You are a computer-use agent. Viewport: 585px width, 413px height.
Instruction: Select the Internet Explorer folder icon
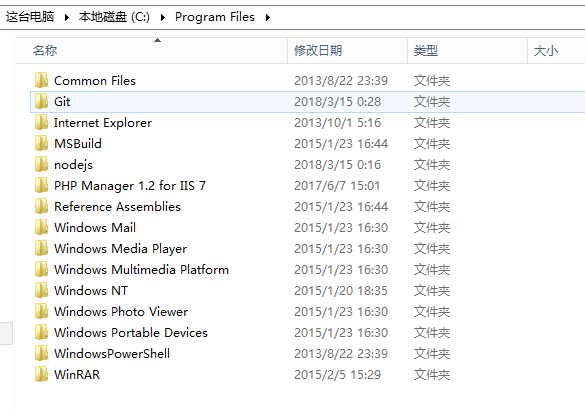point(41,122)
